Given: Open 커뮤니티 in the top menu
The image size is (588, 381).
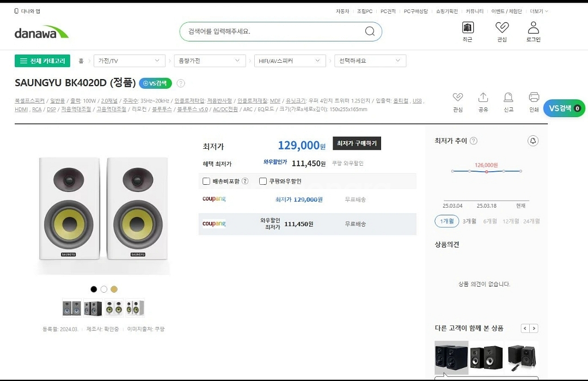Looking at the screenshot, I should [474, 11].
